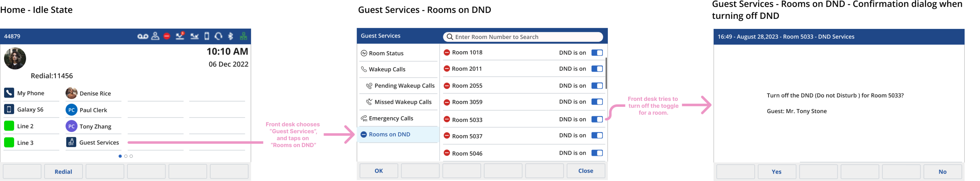The width and height of the screenshot is (980, 181).
Task: Tap the red do-not-disturb status icon
Action: tap(167, 37)
